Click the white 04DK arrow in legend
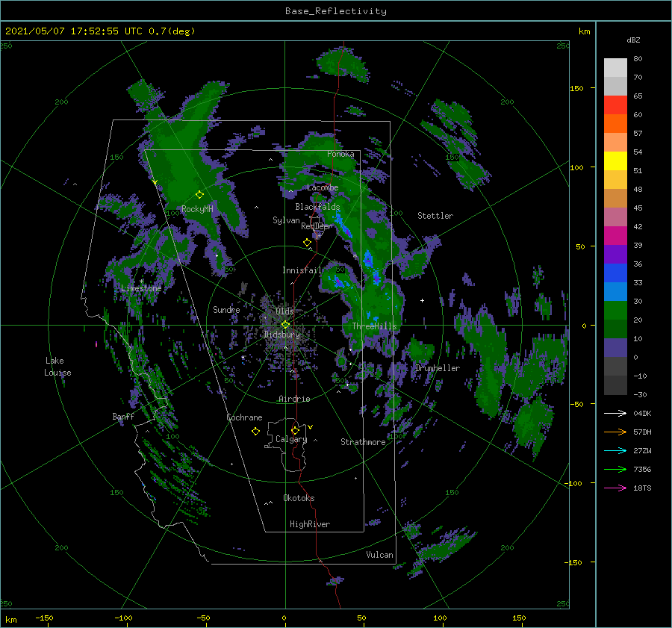Image resolution: width=672 pixels, height=628 pixels. tap(615, 413)
